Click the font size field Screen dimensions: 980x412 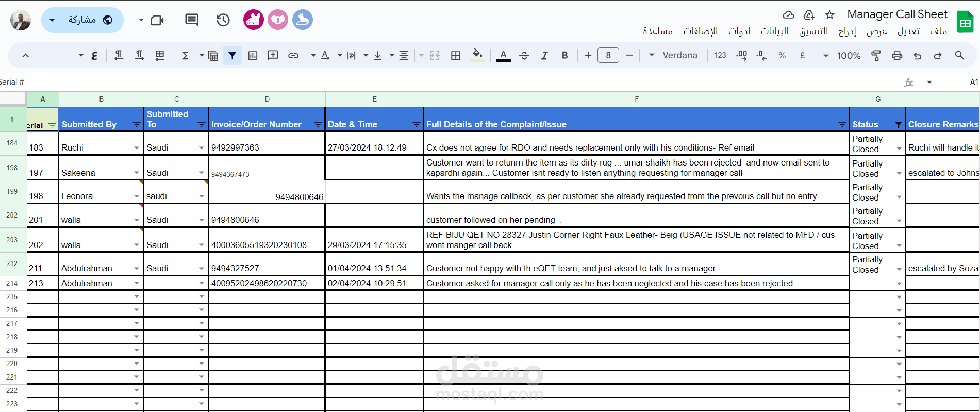[x=608, y=55]
